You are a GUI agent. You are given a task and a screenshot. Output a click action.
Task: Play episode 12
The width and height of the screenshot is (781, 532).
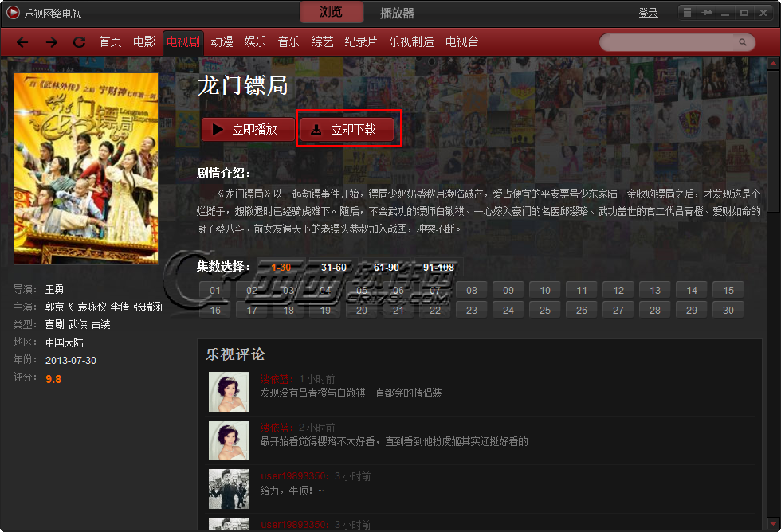click(x=618, y=290)
